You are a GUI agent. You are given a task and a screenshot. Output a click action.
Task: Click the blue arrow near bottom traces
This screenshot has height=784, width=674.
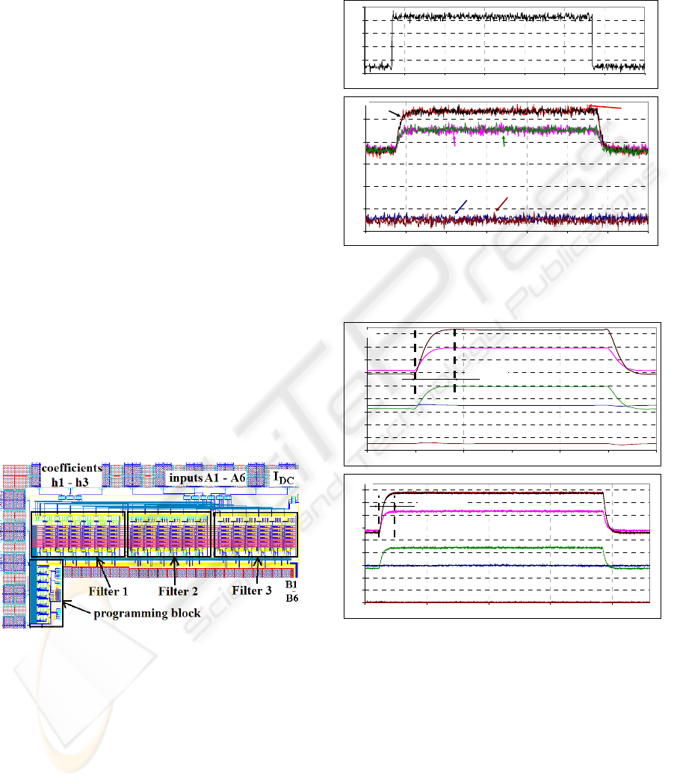pyautogui.click(x=461, y=207)
